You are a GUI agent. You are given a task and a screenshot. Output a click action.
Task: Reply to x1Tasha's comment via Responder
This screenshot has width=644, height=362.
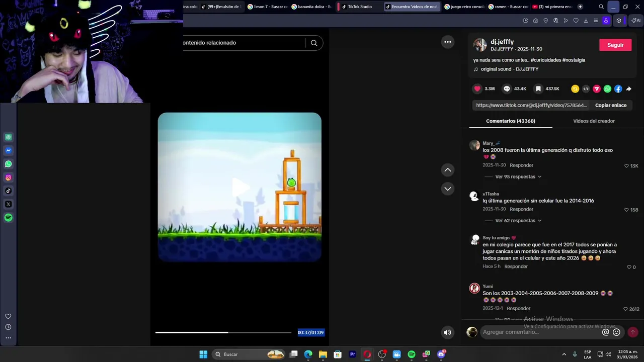tap(521, 209)
